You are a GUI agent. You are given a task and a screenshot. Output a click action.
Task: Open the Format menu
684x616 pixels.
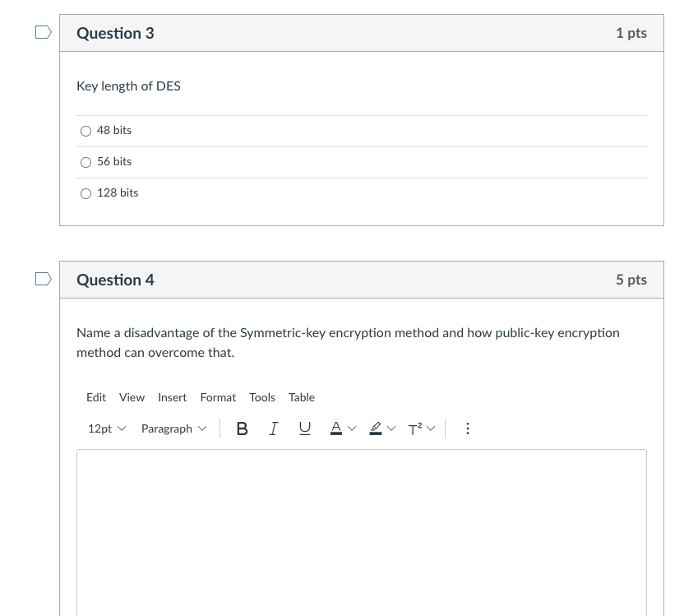pyautogui.click(x=218, y=397)
